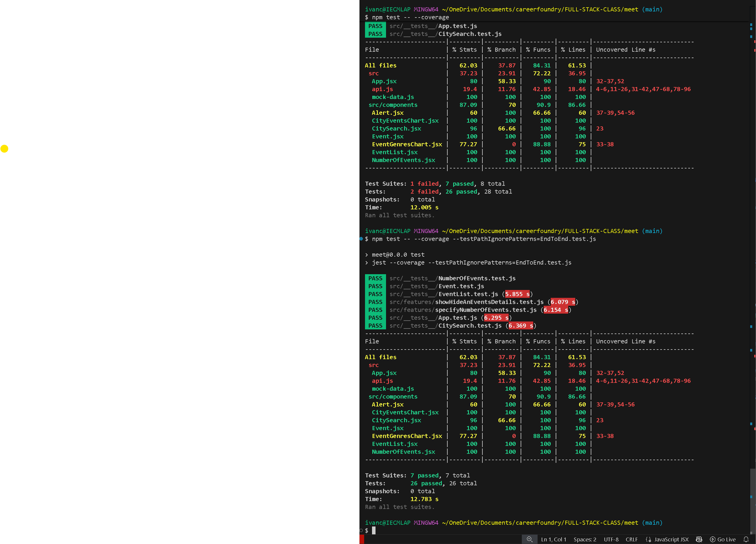
Task: Click the Go Live play circle icon
Action: (x=713, y=539)
